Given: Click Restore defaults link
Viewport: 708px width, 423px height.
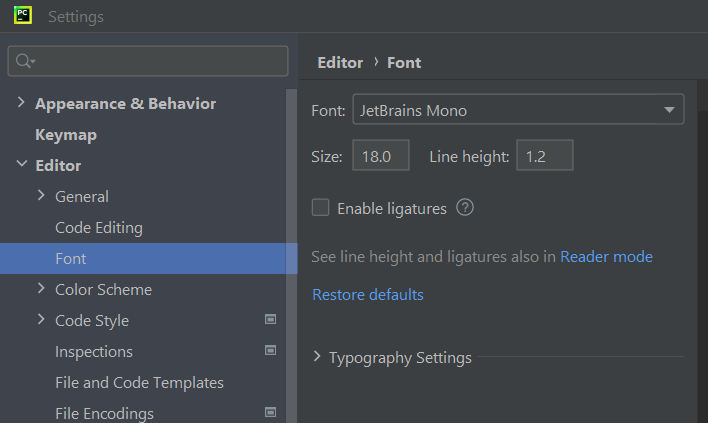Looking at the screenshot, I should pos(368,295).
